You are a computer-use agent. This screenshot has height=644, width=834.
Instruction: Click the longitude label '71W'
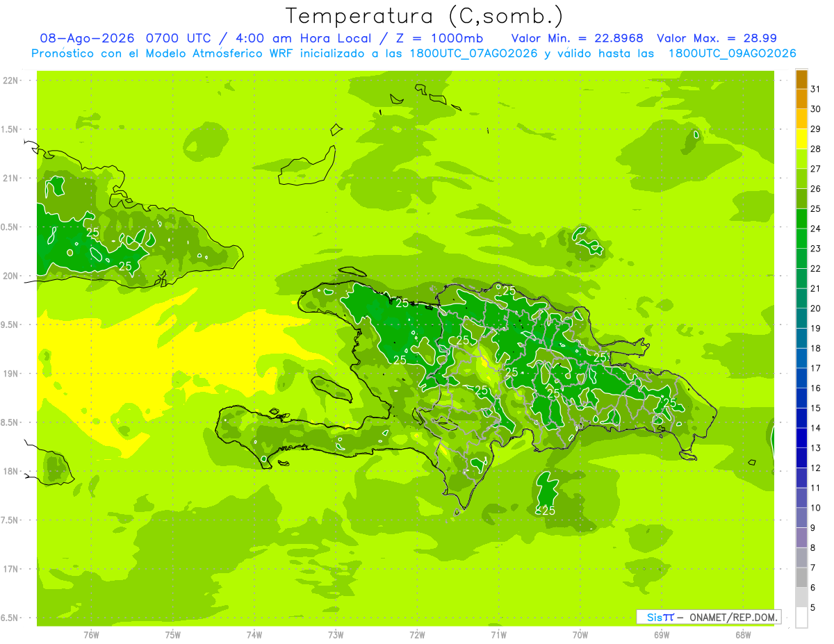click(x=498, y=635)
